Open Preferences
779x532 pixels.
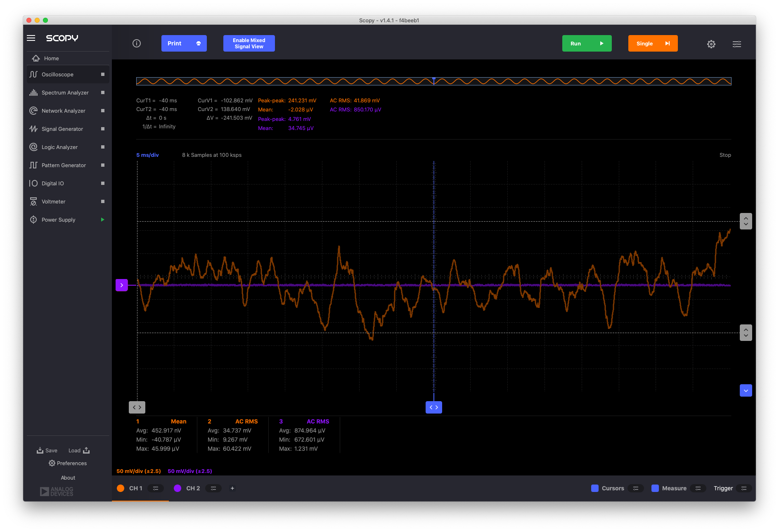pos(68,463)
